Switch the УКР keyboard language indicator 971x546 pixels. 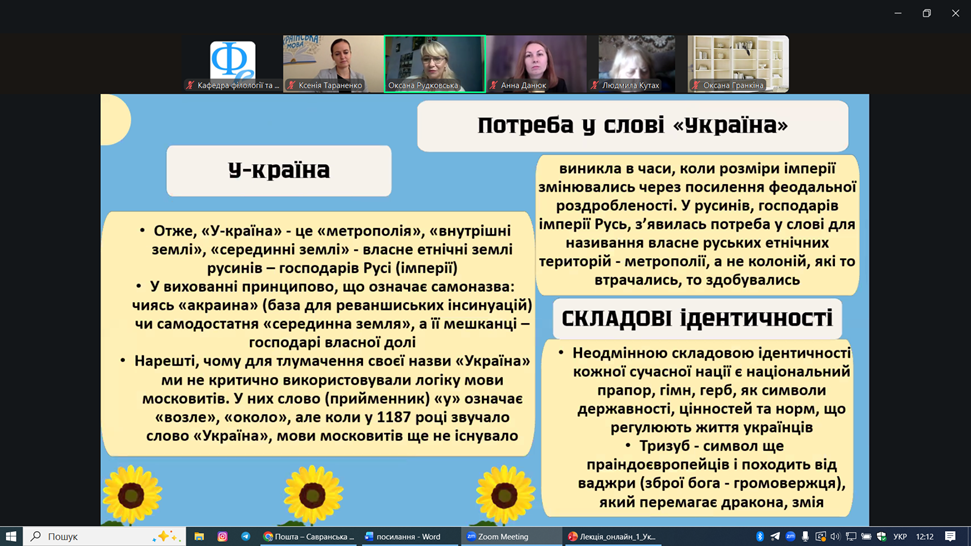click(x=900, y=537)
